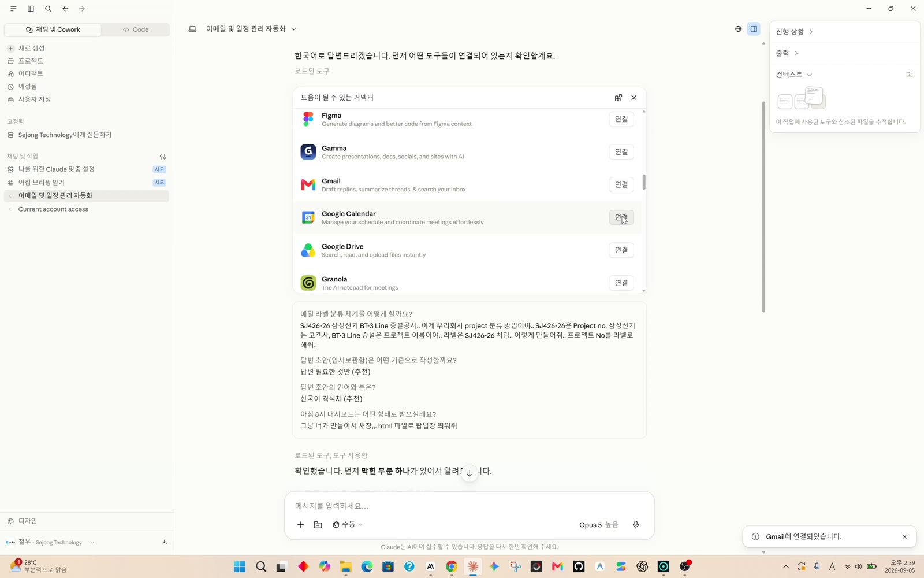Switch to the Code tab
Viewport: 924px width, 578px height.
click(x=136, y=29)
